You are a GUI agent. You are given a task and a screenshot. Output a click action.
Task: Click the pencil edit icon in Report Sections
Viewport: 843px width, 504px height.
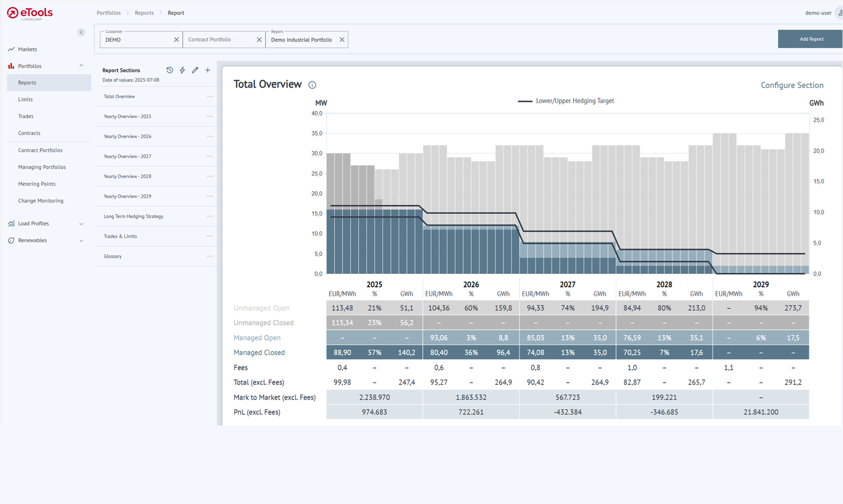point(195,70)
